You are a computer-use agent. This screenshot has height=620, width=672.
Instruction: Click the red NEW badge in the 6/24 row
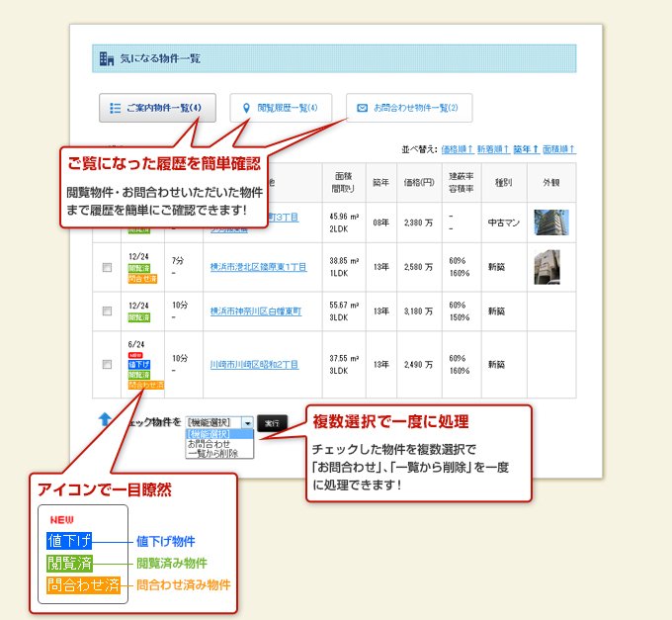click(135, 355)
